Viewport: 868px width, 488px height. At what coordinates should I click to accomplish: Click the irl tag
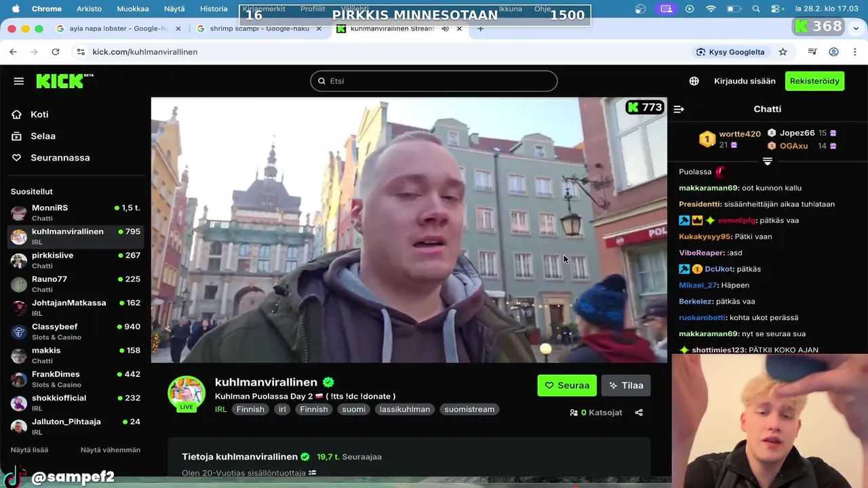pos(282,409)
